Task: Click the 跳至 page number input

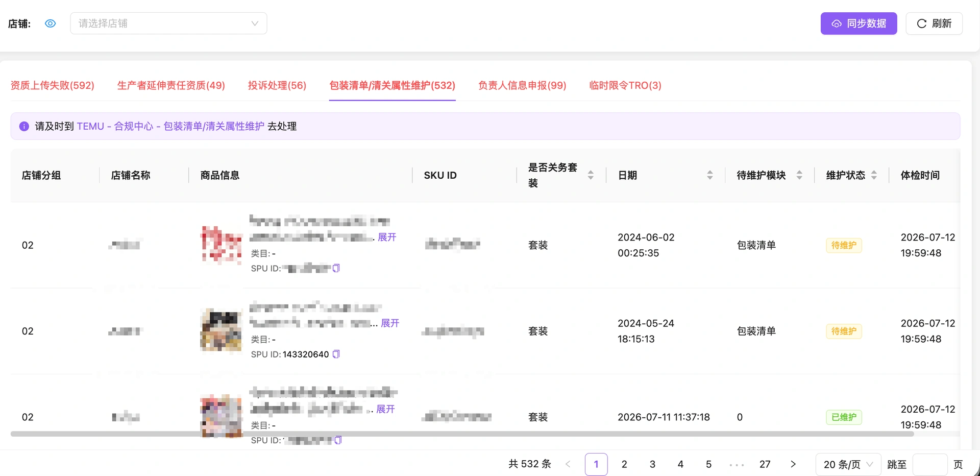Action: 930,464
